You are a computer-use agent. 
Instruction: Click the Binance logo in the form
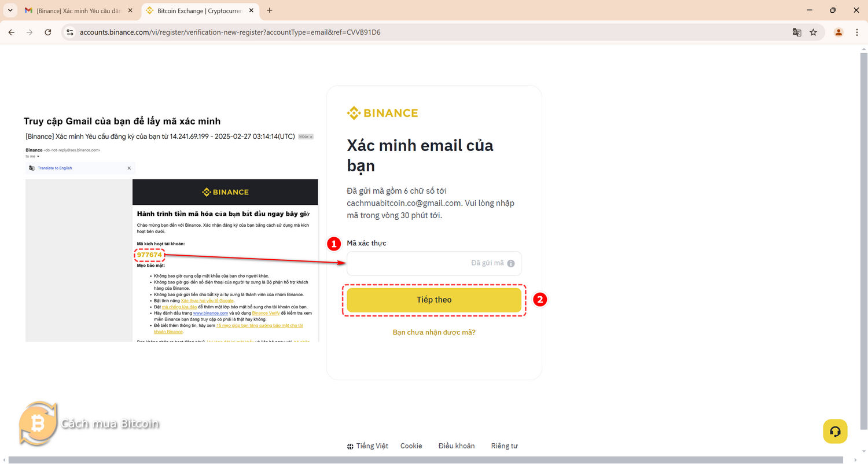pos(382,113)
